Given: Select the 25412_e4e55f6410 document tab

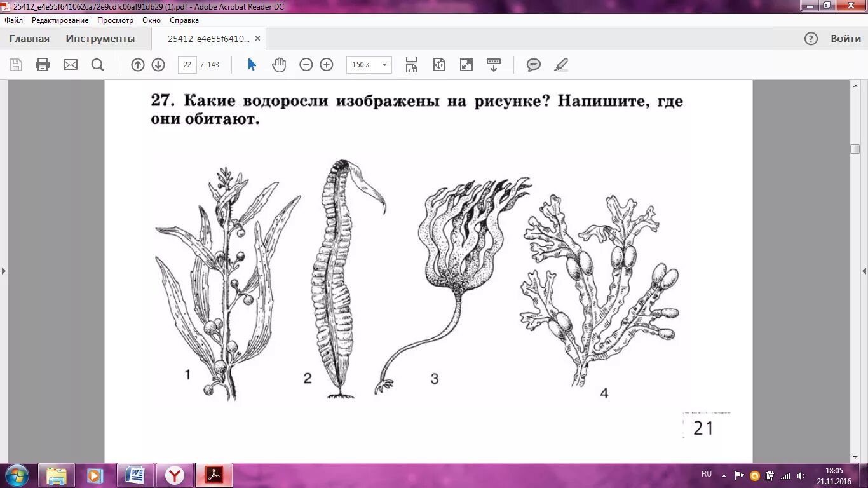Looking at the screenshot, I should pyautogui.click(x=208, y=39).
